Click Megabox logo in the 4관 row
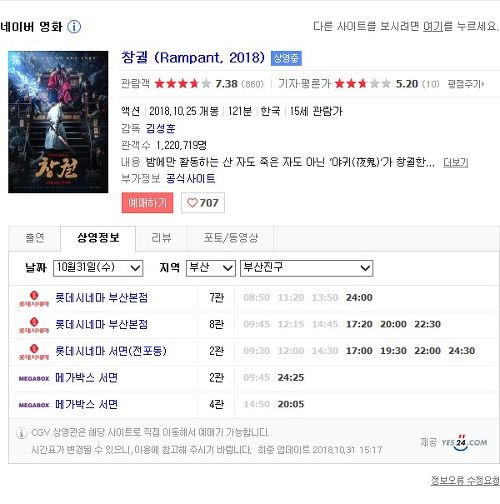 click(34, 405)
